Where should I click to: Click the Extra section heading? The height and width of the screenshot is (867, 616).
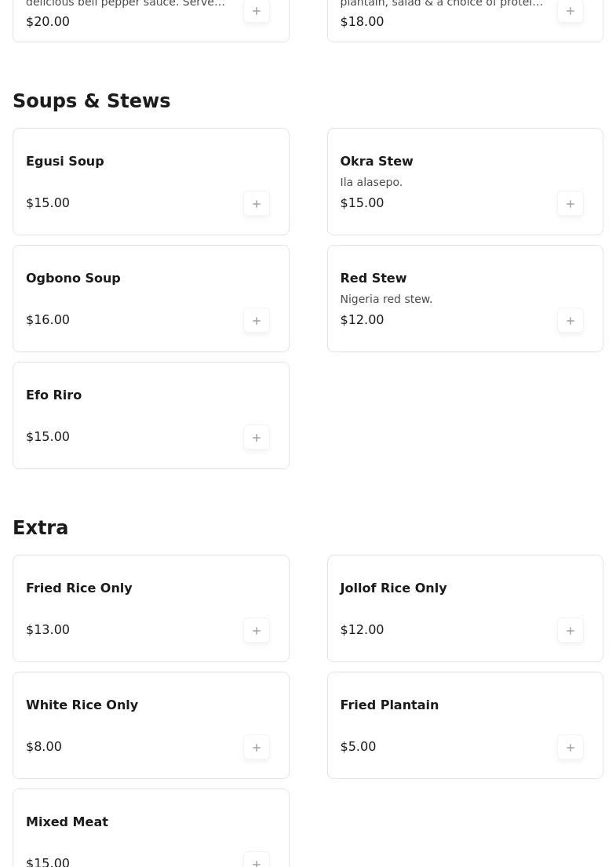pos(41,528)
